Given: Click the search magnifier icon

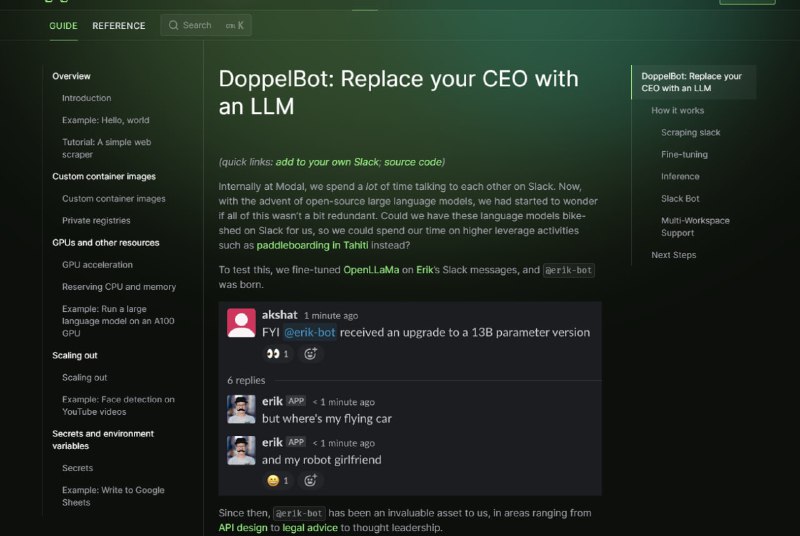Looking at the screenshot, I should (173, 25).
